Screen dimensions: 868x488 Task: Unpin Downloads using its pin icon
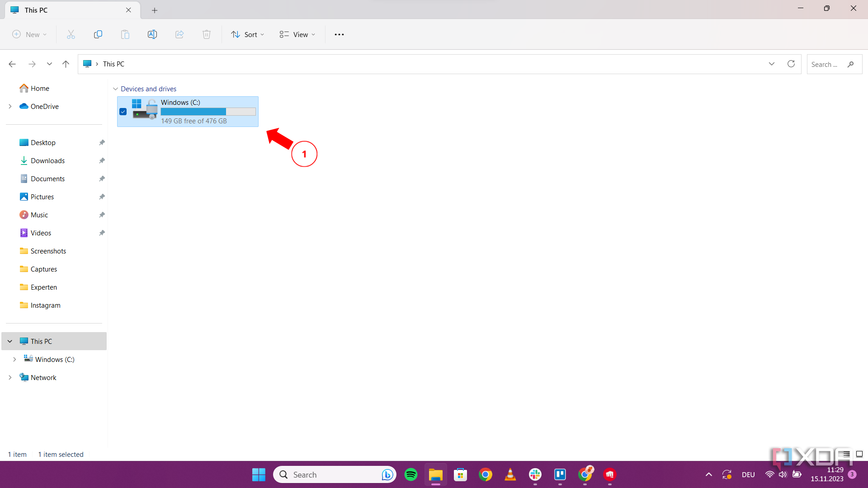[x=102, y=160]
